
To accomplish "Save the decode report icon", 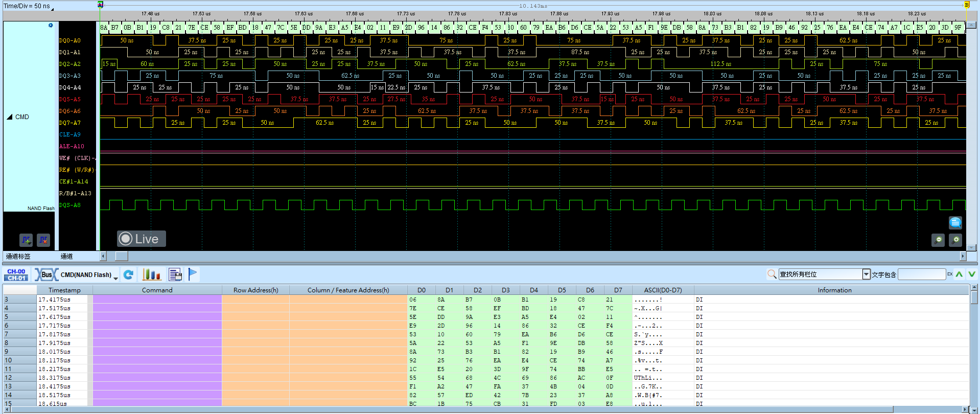I will pyautogui.click(x=175, y=275).
